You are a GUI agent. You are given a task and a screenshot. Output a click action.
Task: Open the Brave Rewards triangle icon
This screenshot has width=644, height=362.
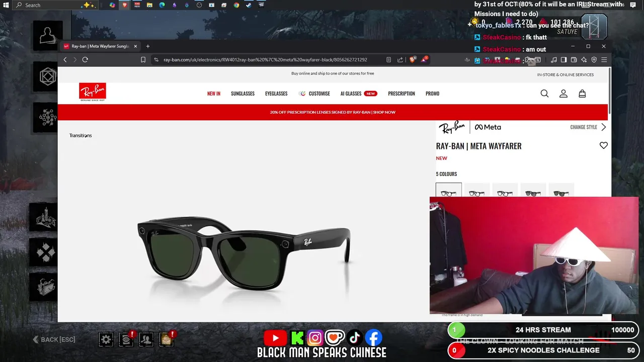coord(424,59)
